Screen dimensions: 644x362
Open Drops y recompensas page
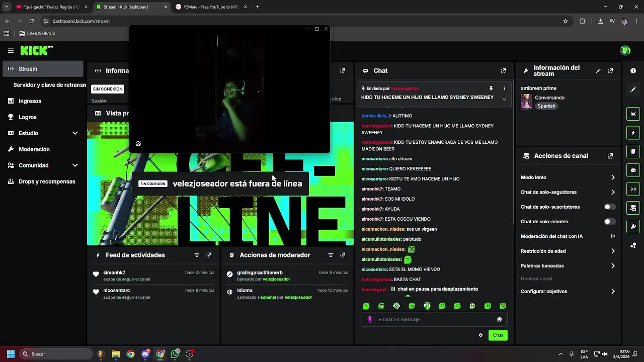click(x=43, y=182)
